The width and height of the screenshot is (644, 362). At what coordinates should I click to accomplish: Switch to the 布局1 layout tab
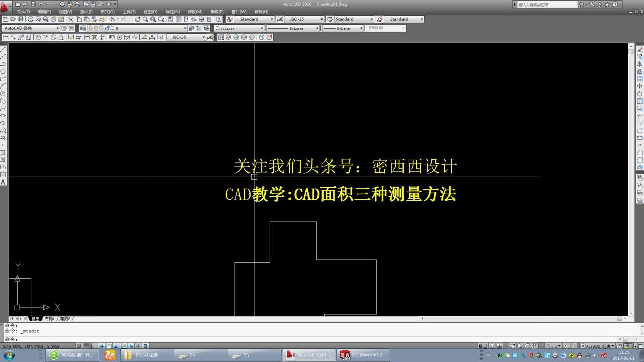[49, 319]
